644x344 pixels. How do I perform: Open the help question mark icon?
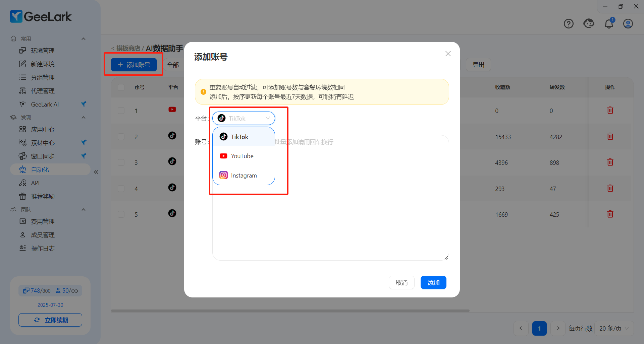569,24
